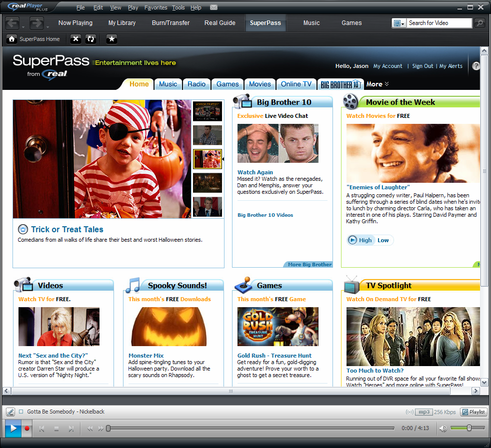Click the playback seek slider handle
Viewport: 491px width, 448px height.
[108, 429]
